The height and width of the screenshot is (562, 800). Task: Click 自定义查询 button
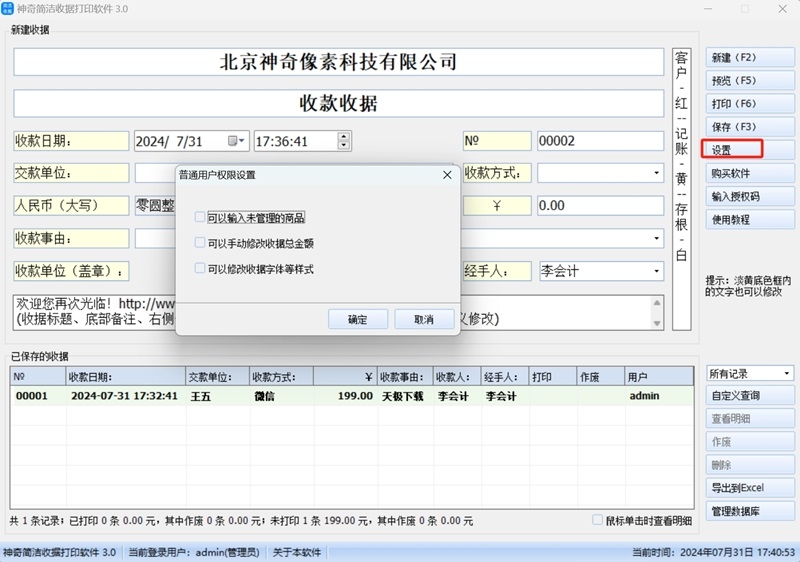(750, 396)
